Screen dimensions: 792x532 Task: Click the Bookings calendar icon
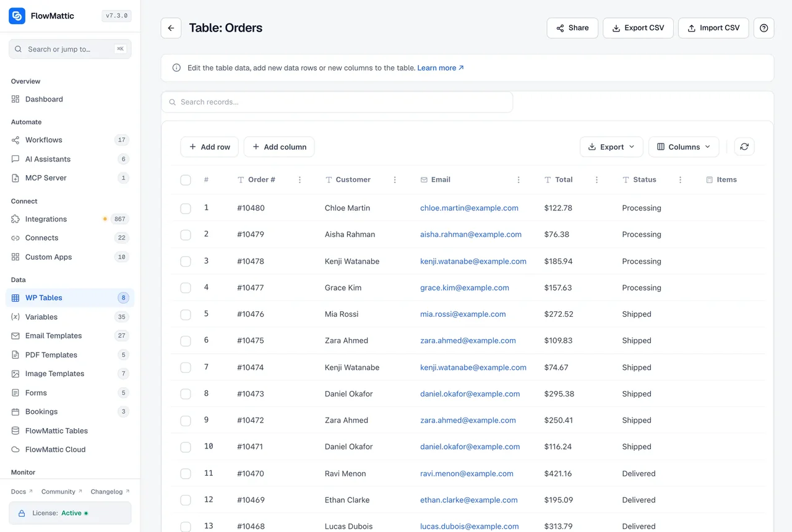point(15,411)
